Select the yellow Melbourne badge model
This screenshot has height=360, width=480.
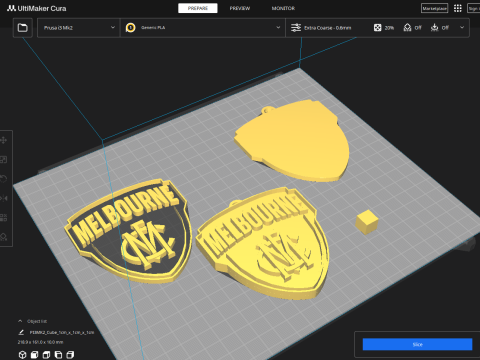[x=263, y=243]
